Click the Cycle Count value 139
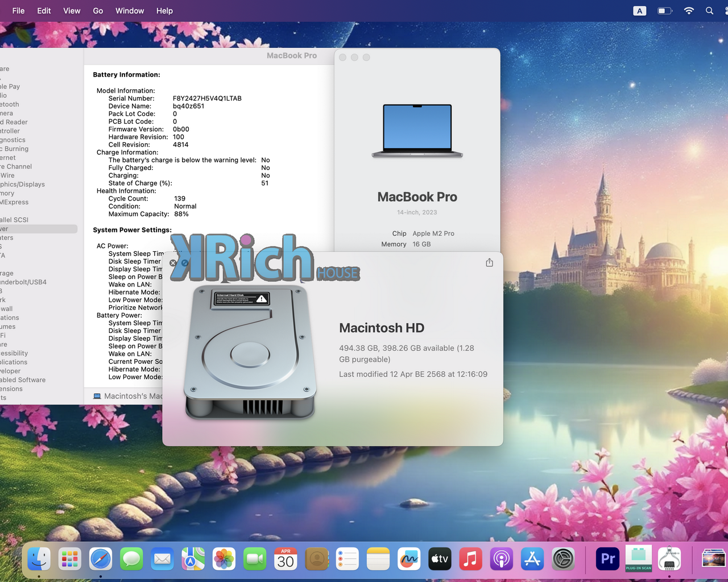The width and height of the screenshot is (728, 582). (x=180, y=199)
